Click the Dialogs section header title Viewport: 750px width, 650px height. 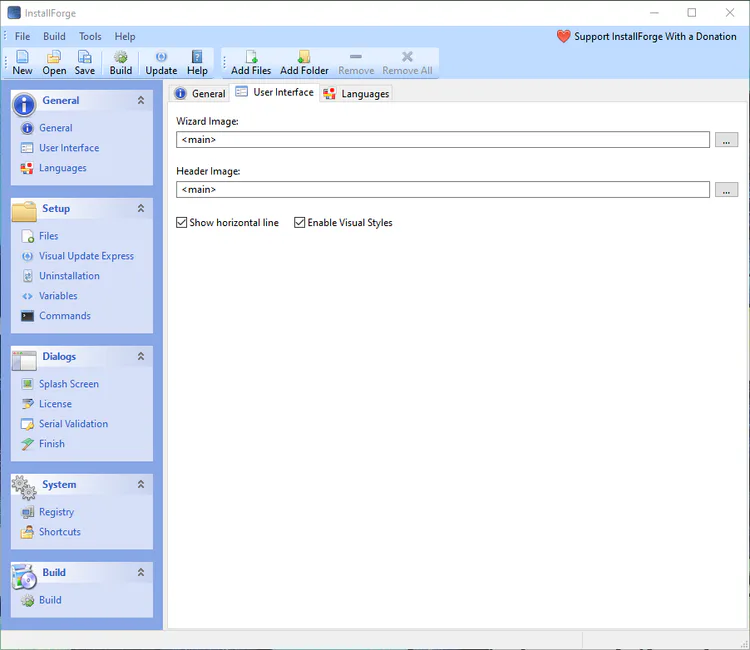(59, 356)
